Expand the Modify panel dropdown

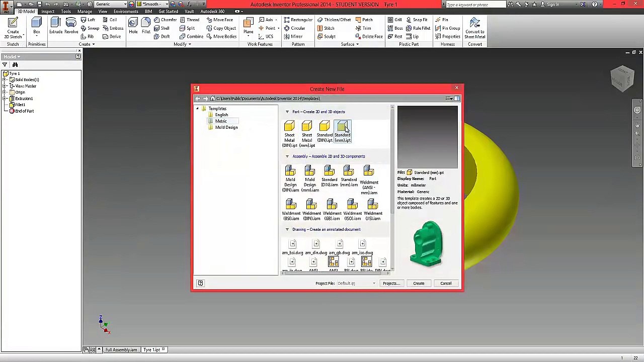pos(182,44)
